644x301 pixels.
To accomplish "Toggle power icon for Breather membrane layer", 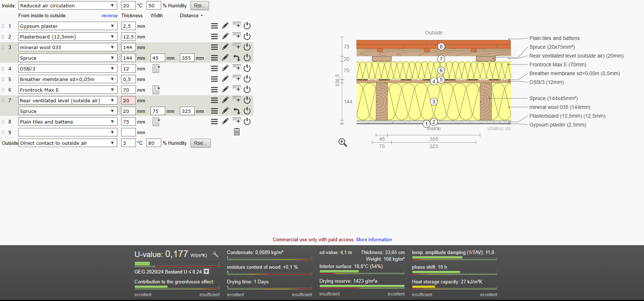I will [x=247, y=79].
